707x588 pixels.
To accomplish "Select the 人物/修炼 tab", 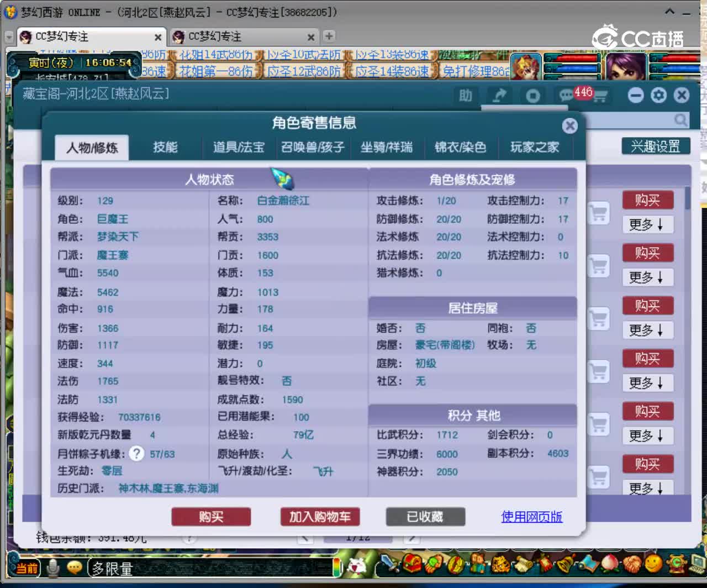I will pyautogui.click(x=92, y=148).
